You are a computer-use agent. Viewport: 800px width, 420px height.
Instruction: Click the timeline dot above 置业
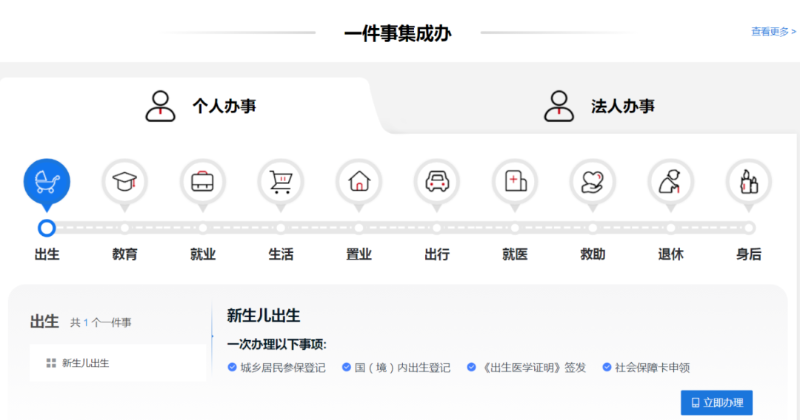359,228
